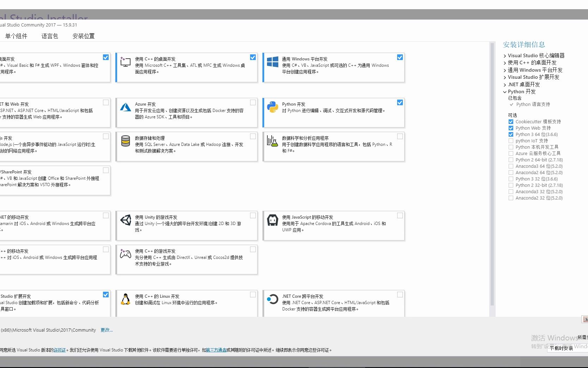The height and width of the screenshot is (368, 588).
Task: Click the workloads list vertical scrollbar
Action: point(492,174)
